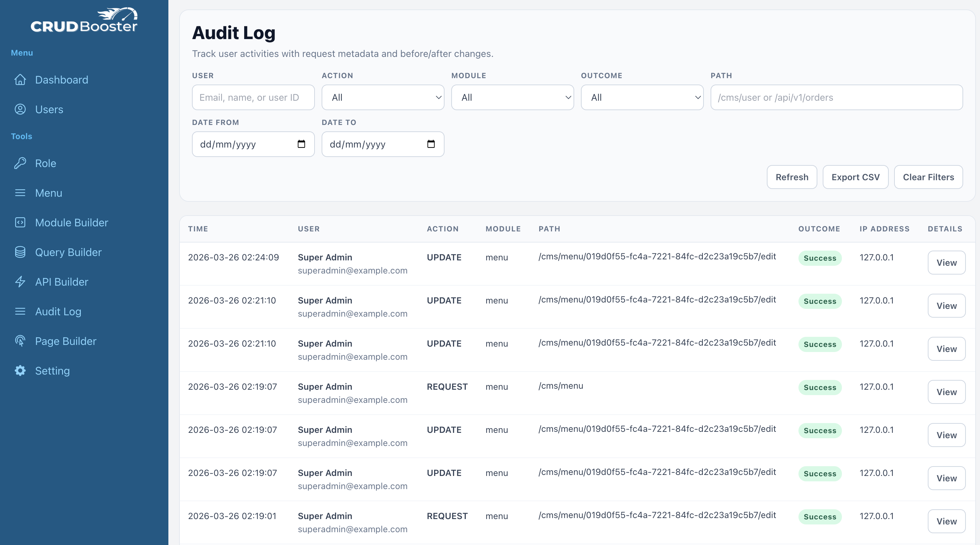
Task: Clear all filters using Clear Filters
Action: [x=928, y=177]
